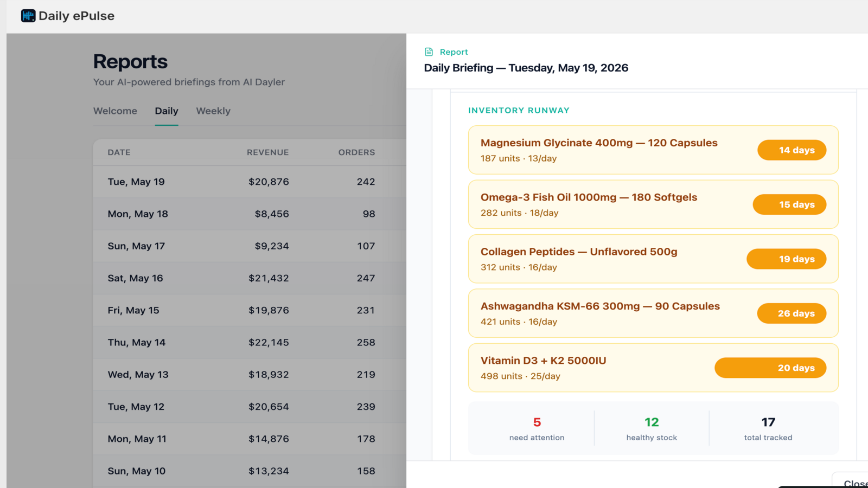Click the 498 units · 25/day text
868x488 pixels.
pos(520,376)
